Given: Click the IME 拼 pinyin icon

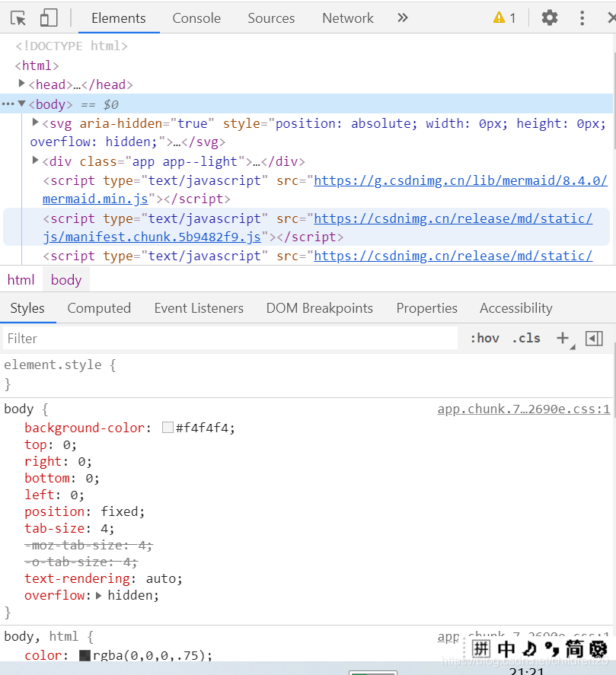Looking at the screenshot, I should (x=480, y=648).
